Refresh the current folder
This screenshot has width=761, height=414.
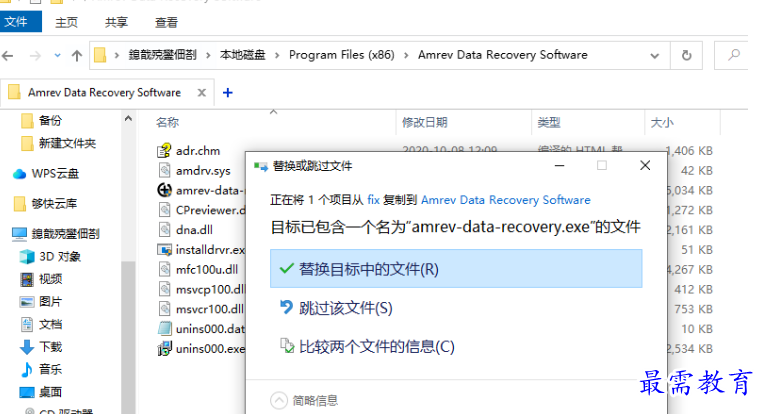click(686, 56)
